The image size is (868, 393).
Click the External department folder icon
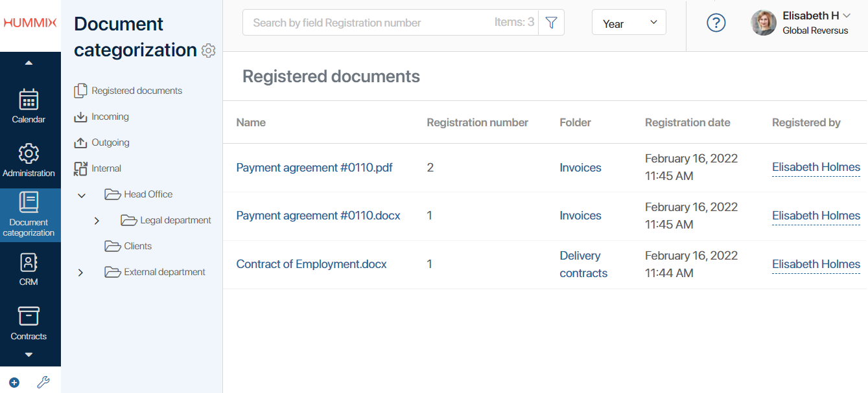113,272
